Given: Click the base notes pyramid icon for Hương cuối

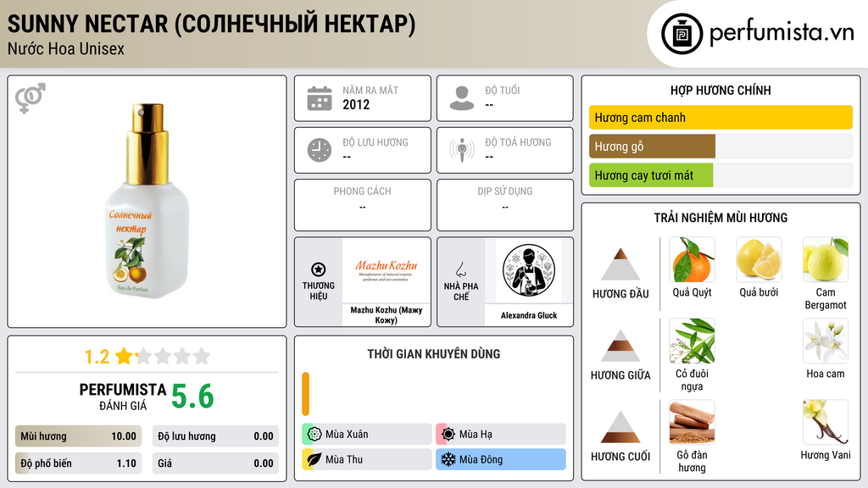Looking at the screenshot, I should (620, 427).
